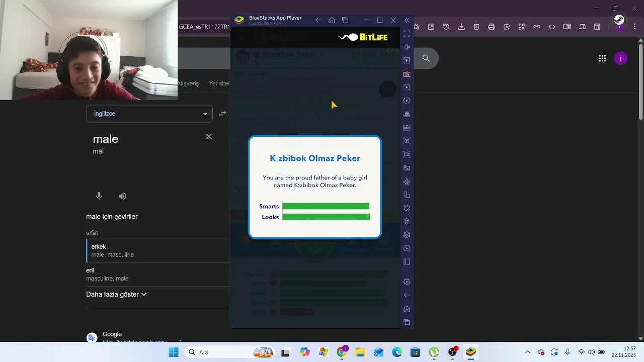Click BlueStacks rotate screen icon
The image size is (644, 362).
click(x=407, y=195)
